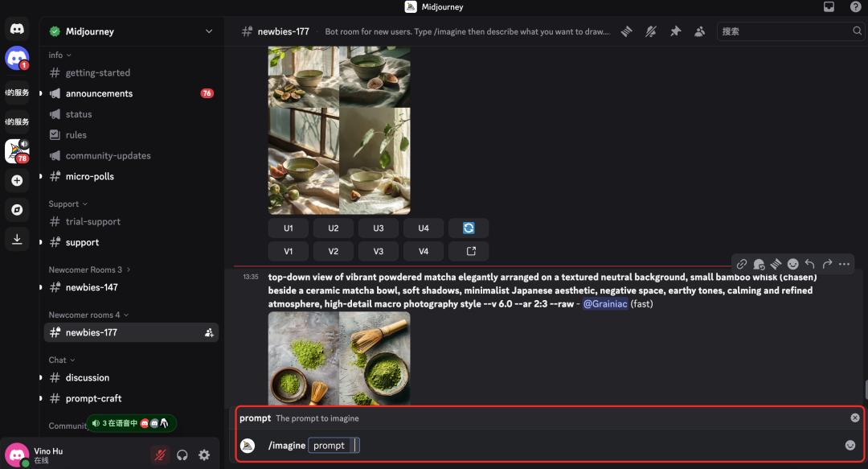Open status channel
The width and height of the screenshot is (868, 469).
pyautogui.click(x=131, y=114)
